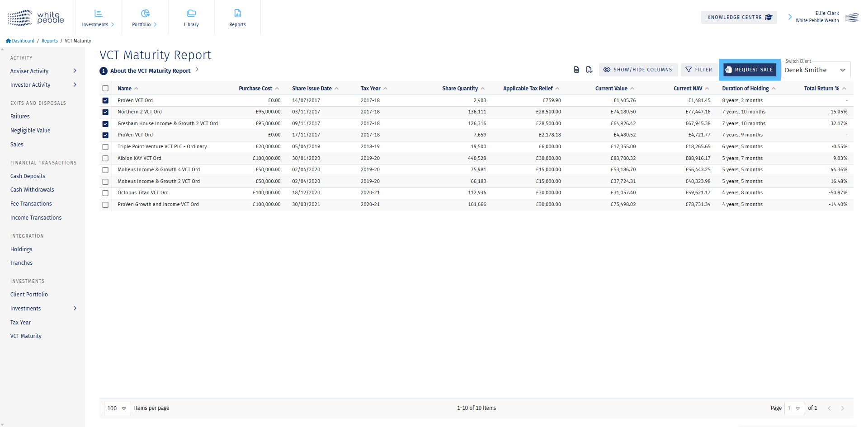Open the Portfolio menu in top navigation
Viewport: 868px width, 427px height.
click(x=145, y=18)
